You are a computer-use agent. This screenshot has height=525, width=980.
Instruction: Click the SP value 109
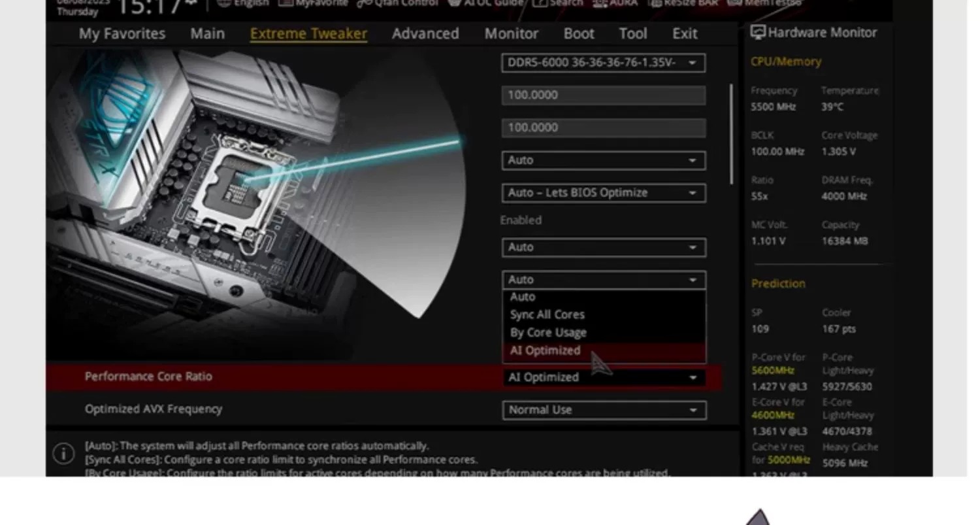point(760,329)
